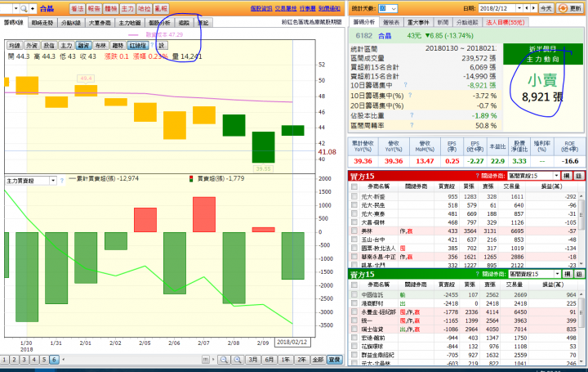Image resolution: width=588 pixels, height=372 pixels.
Task: Click the 報告 button
Action: coord(94,8)
